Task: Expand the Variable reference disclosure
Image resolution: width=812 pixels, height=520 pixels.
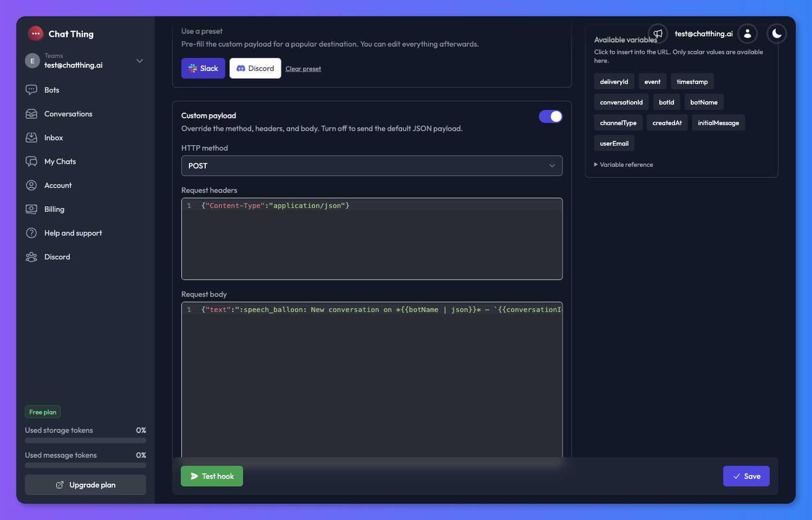Action: pos(624,165)
